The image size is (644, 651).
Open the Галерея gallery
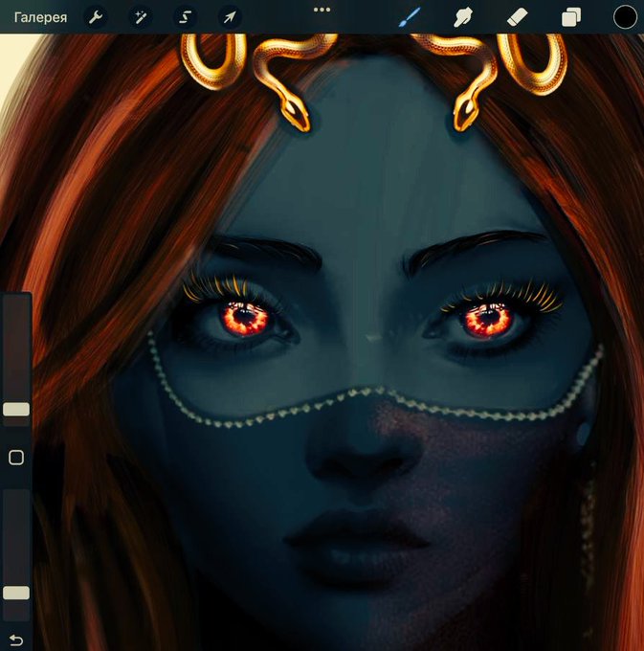[40, 17]
